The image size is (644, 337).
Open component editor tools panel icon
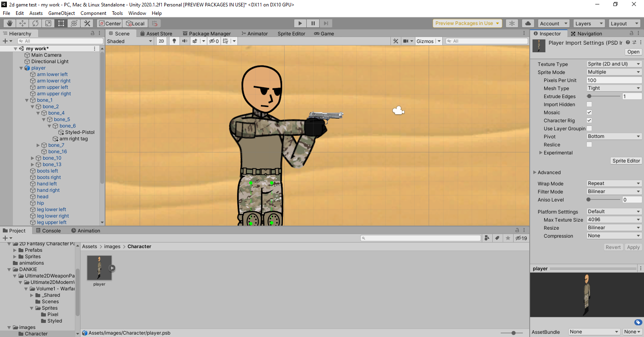(396, 41)
